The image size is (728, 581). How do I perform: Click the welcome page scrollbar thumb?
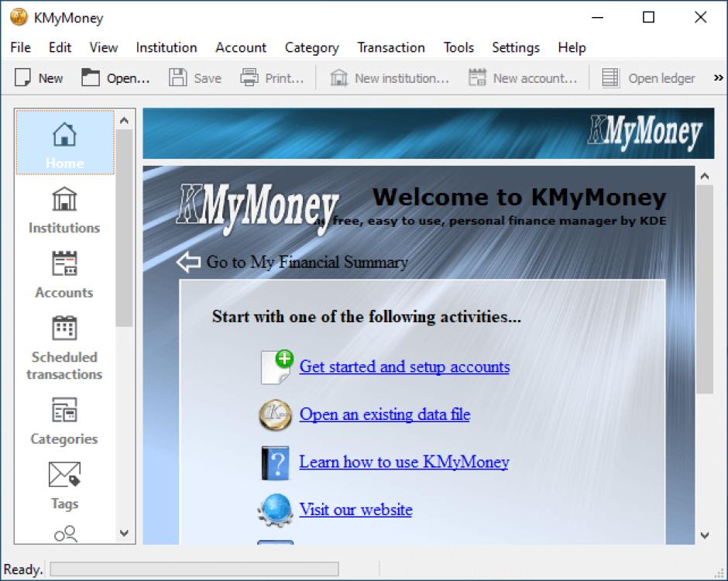(x=704, y=290)
